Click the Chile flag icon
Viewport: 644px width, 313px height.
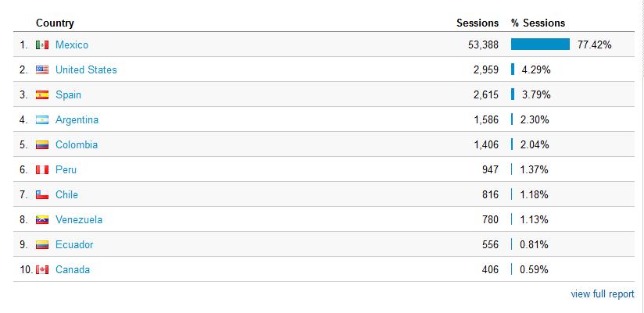pos(42,195)
